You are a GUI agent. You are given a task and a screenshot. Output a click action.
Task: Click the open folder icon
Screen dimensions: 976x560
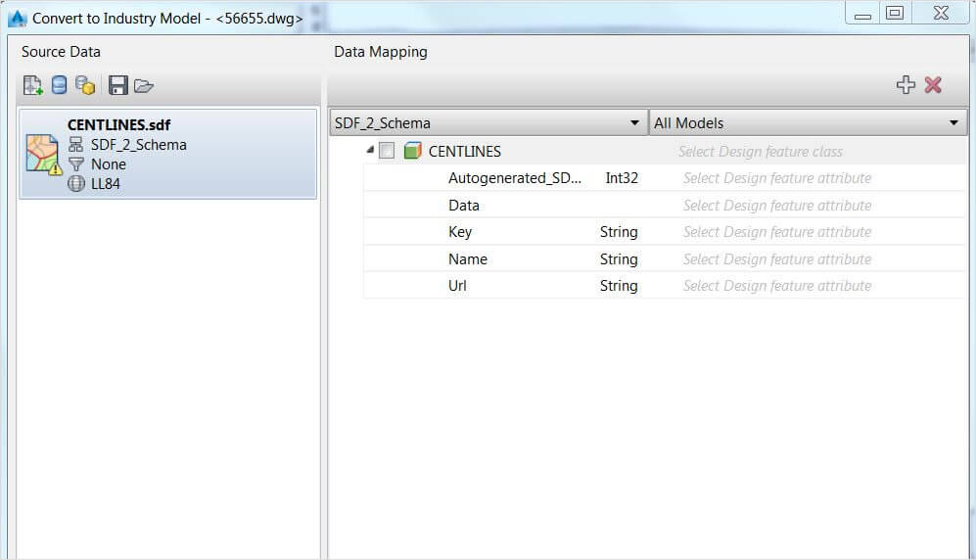[144, 86]
